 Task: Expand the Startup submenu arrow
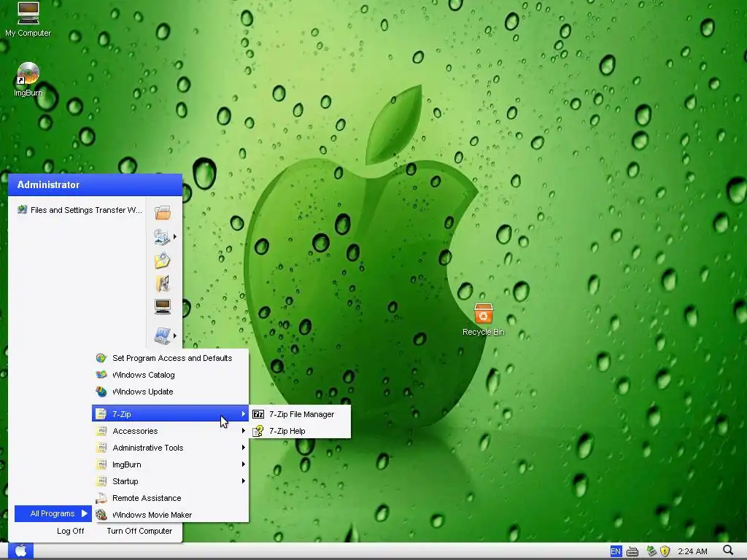click(x=244, y=481)
